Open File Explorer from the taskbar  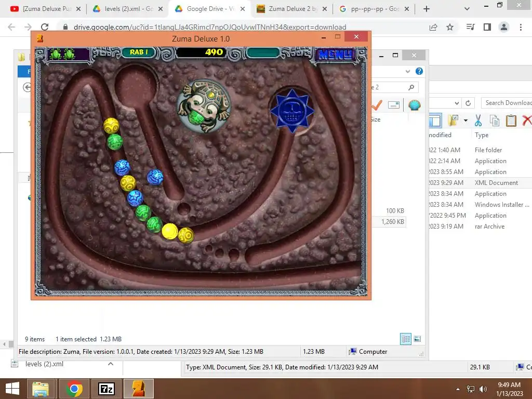point(41,389)
